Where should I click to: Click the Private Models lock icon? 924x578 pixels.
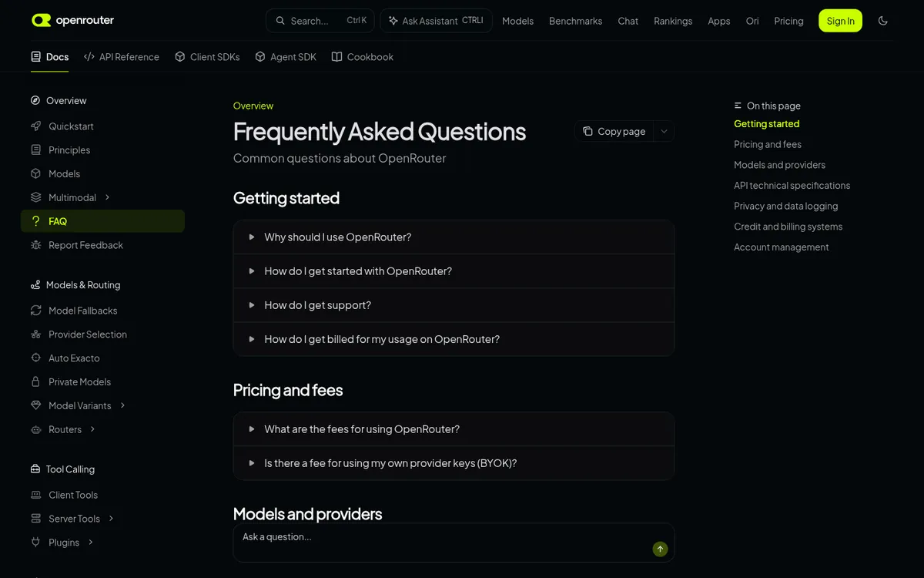pos(35,381)
